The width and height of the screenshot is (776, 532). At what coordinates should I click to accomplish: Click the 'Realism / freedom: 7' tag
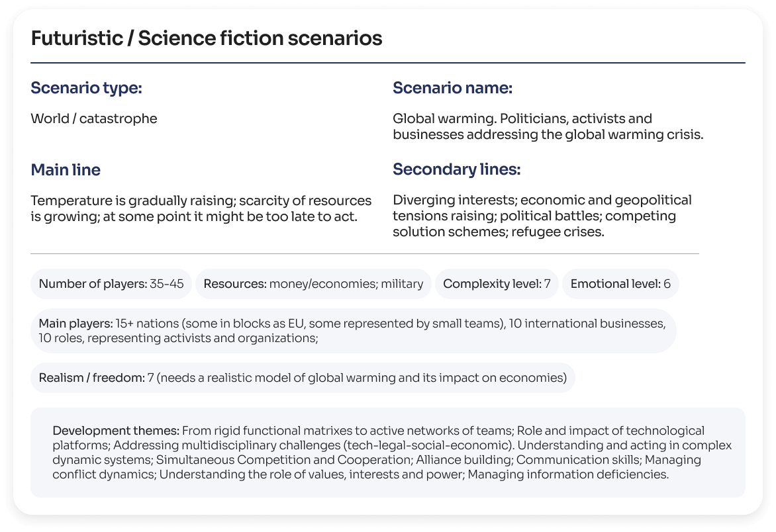point(303,378)
